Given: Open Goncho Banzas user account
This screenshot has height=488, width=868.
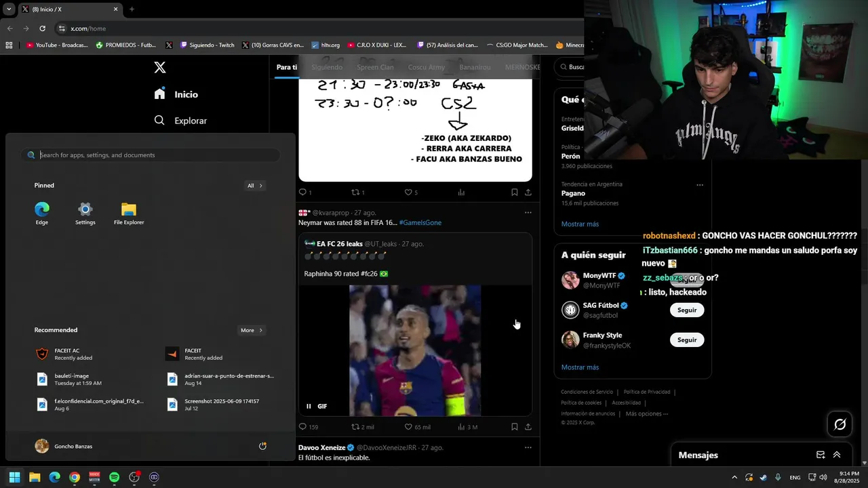Looking at the screenshot, I should point(64,446).
